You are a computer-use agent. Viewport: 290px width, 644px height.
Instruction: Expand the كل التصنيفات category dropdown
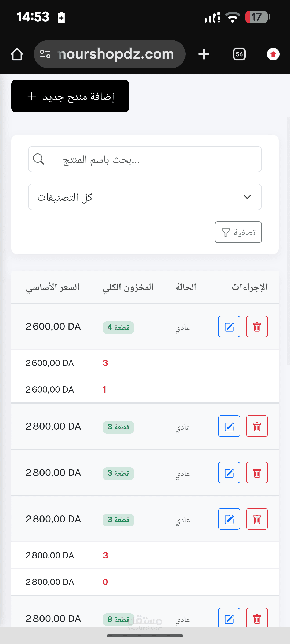(145, 197)
